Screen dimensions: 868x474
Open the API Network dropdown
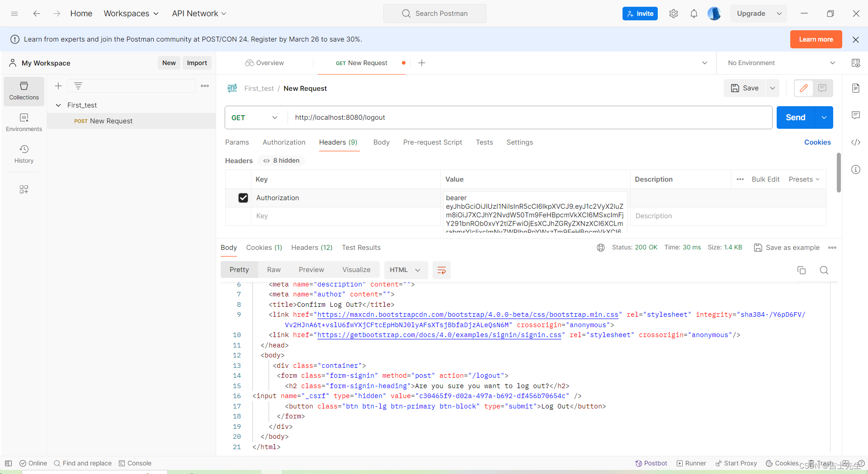tap(199, 14)
